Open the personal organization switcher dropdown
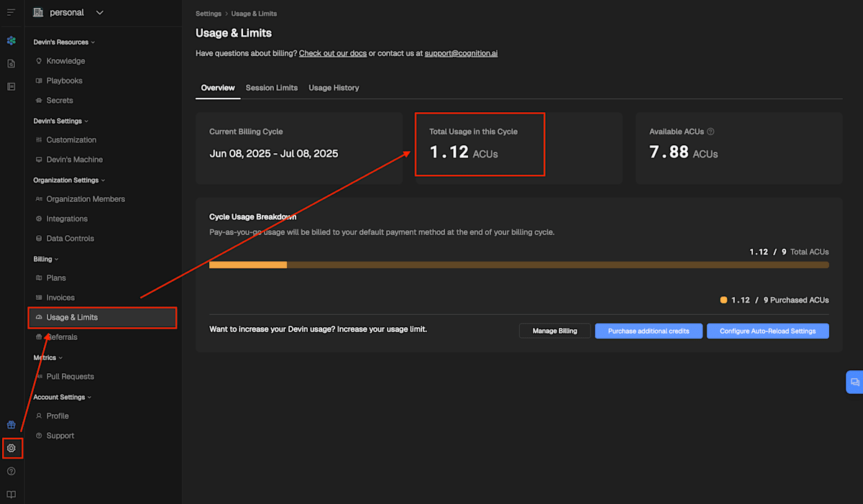The width and height of the screenshot is (863, 504). 68,12
